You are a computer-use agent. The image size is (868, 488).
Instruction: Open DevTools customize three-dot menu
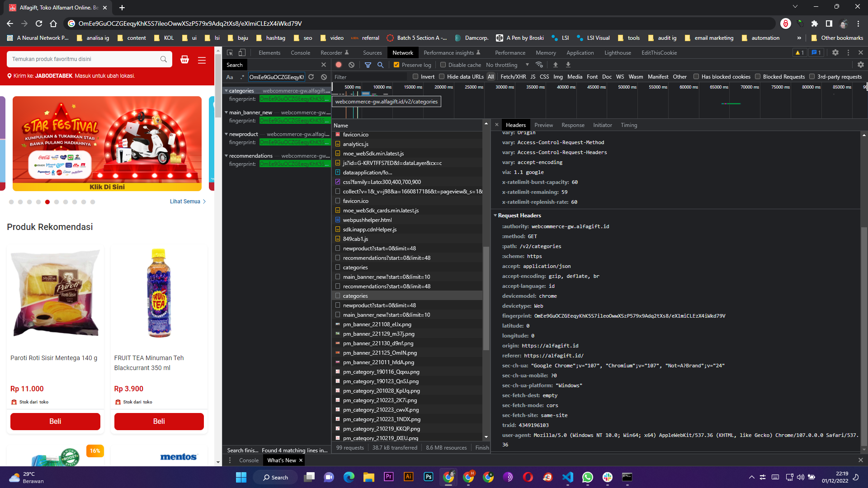pos(848,53)
